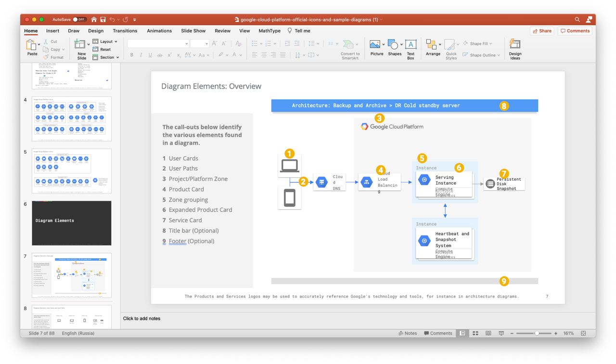
Task: Click the Reset slide button
Action: pos(102,49)
